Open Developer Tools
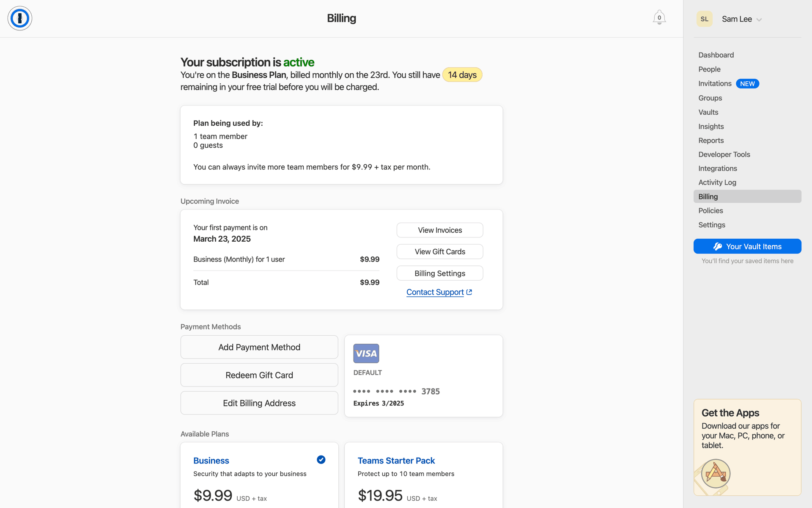The image size is (812, 508). pyautogui.click(x=724, y=155)
